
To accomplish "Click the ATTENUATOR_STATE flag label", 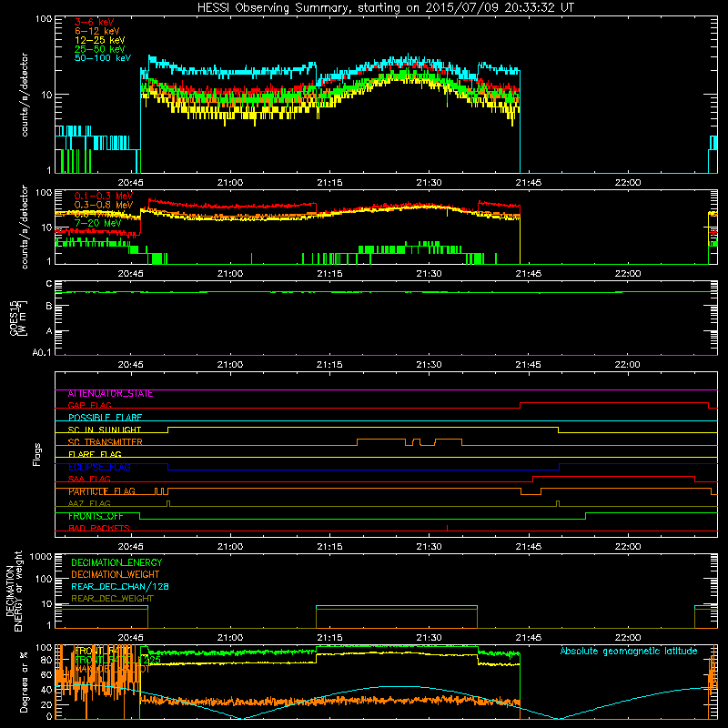I will tap(110, 394).
